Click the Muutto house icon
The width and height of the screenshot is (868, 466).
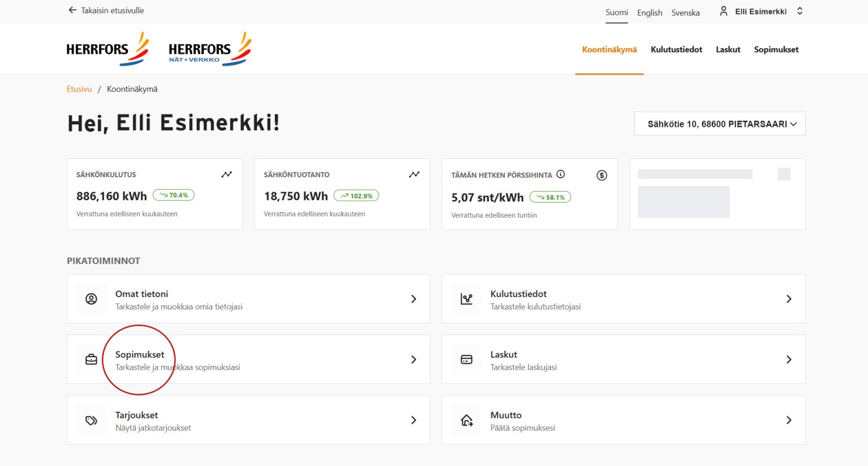(466, 420)
